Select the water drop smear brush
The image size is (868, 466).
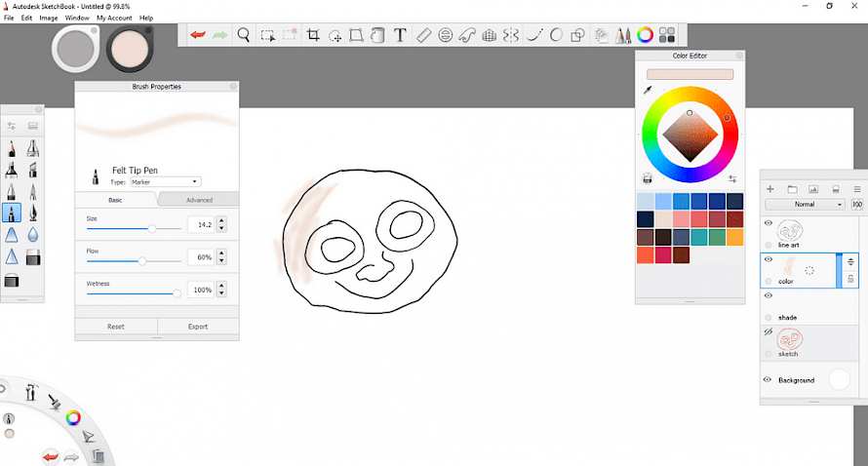[33, 235]
